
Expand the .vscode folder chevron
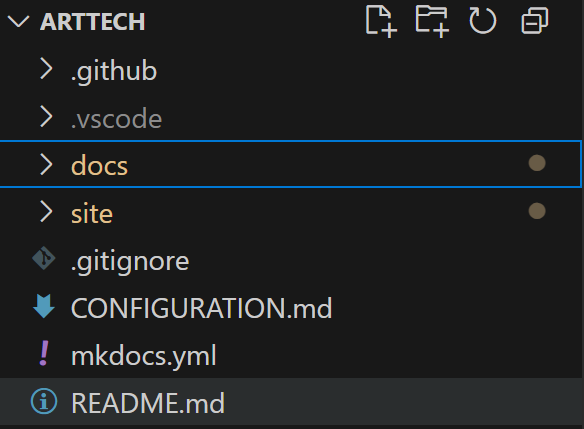tap(46, 117)
